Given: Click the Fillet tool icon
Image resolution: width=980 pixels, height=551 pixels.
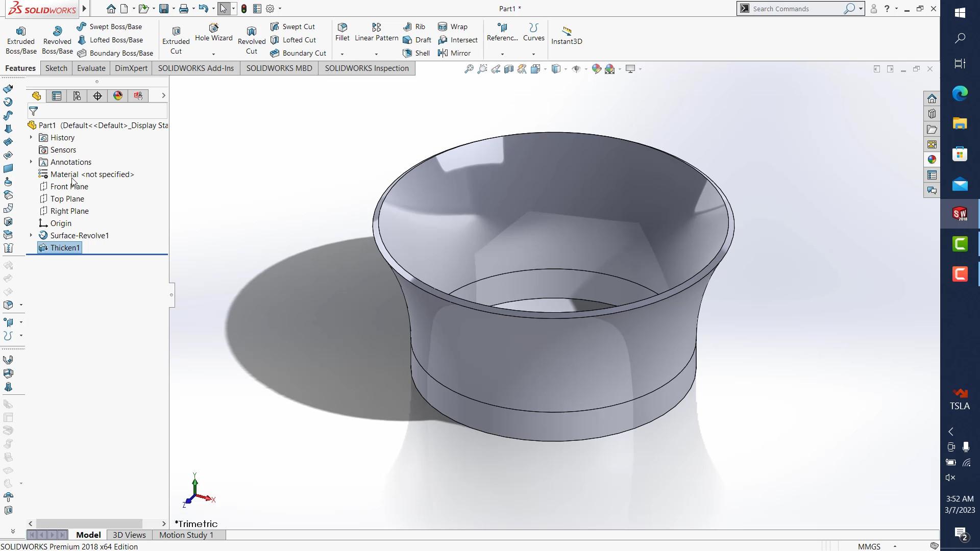Looking at the screenshot, I should pyautogui.click(x=342, y=28).
